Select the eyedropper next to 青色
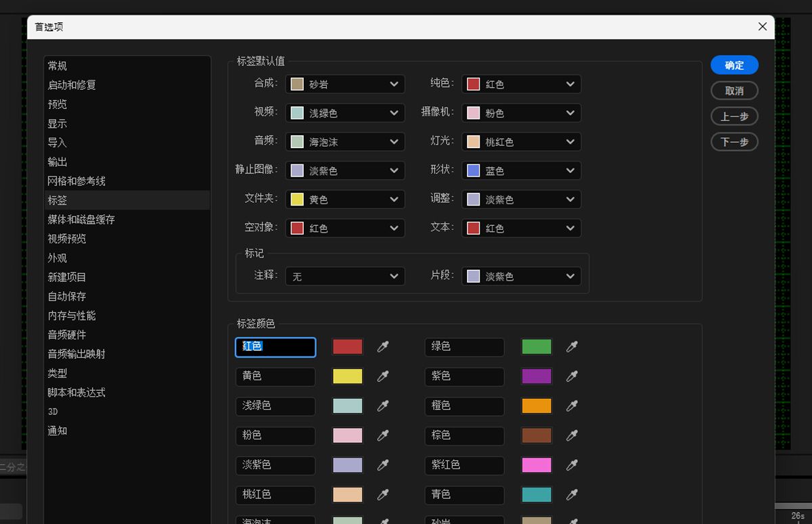 [572, 494]
